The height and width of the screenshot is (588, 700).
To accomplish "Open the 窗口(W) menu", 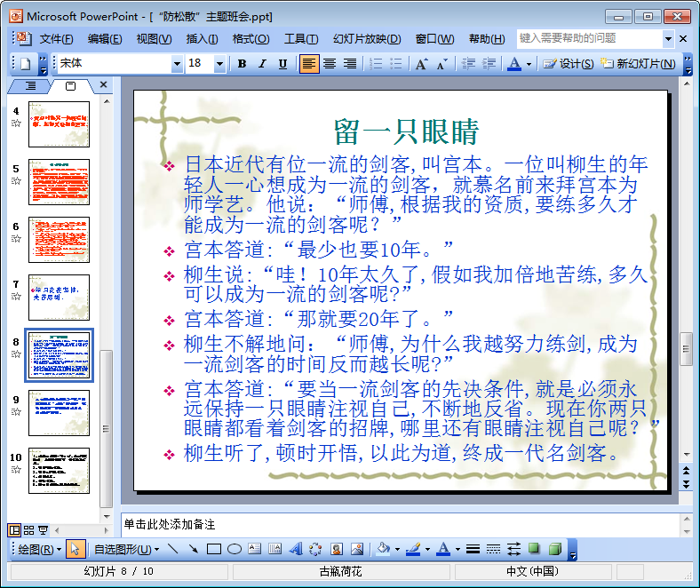I will 434,39.
